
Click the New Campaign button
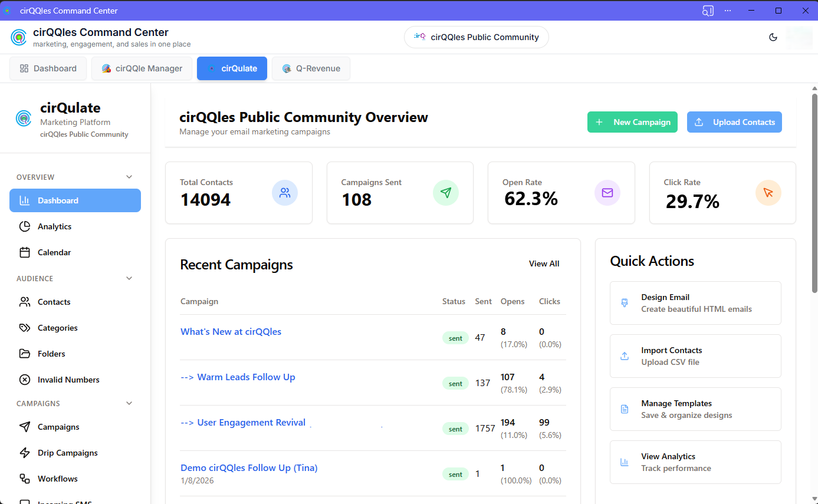click(x=632, y=122)
